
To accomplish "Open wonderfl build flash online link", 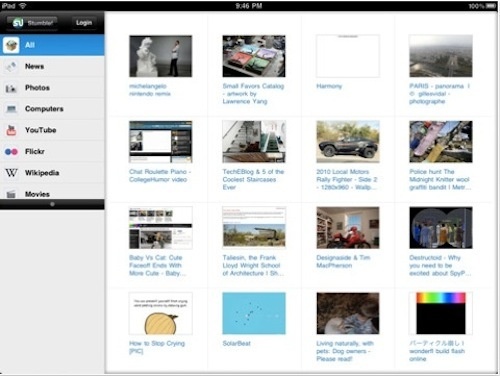I will point(437,351).
